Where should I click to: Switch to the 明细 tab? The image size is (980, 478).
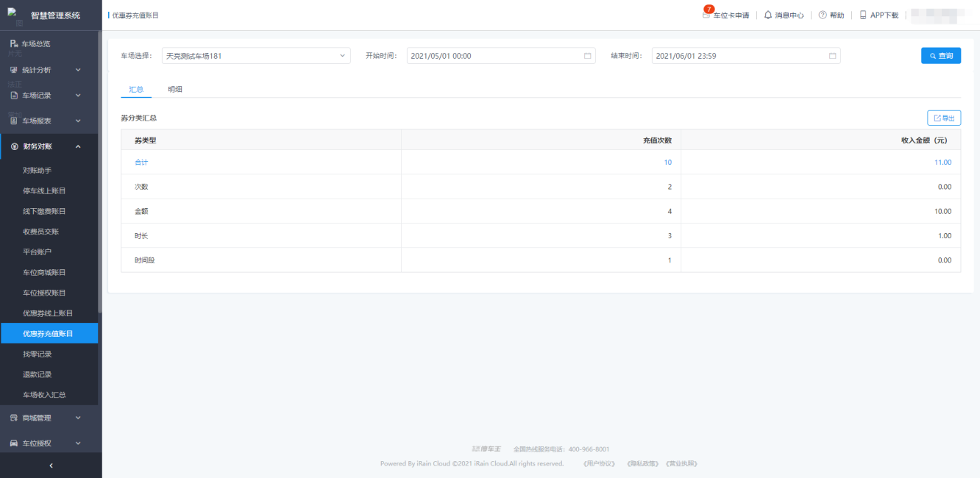(175, 89)
